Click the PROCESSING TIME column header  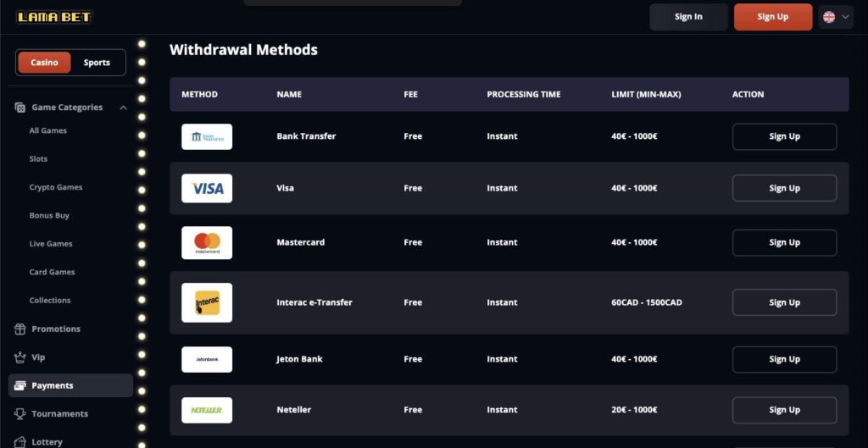pyautogui.click(x=524, y=95)
